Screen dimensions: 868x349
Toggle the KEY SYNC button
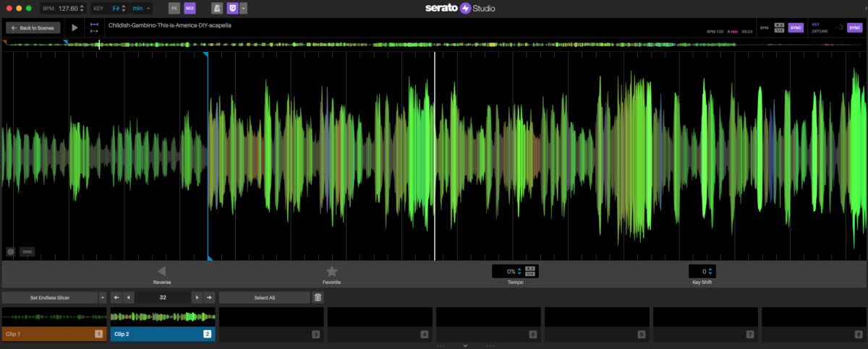click(855, 27)
